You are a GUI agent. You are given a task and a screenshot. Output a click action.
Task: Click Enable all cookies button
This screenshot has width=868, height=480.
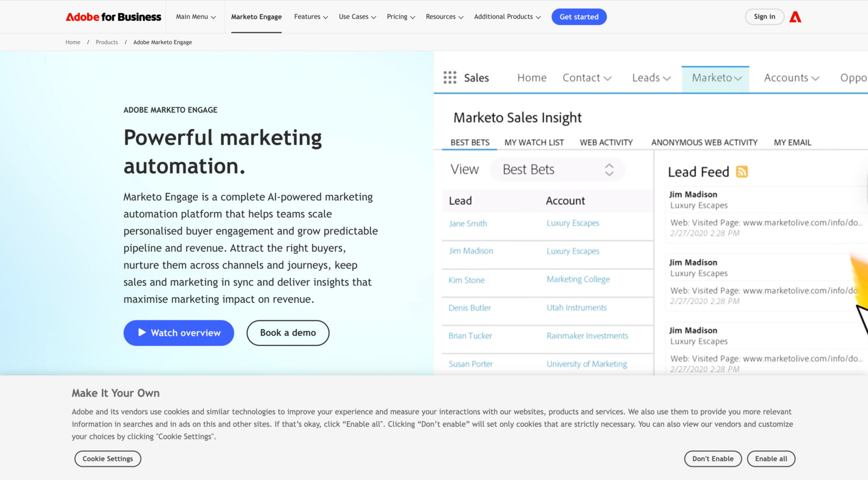[771, 459]
